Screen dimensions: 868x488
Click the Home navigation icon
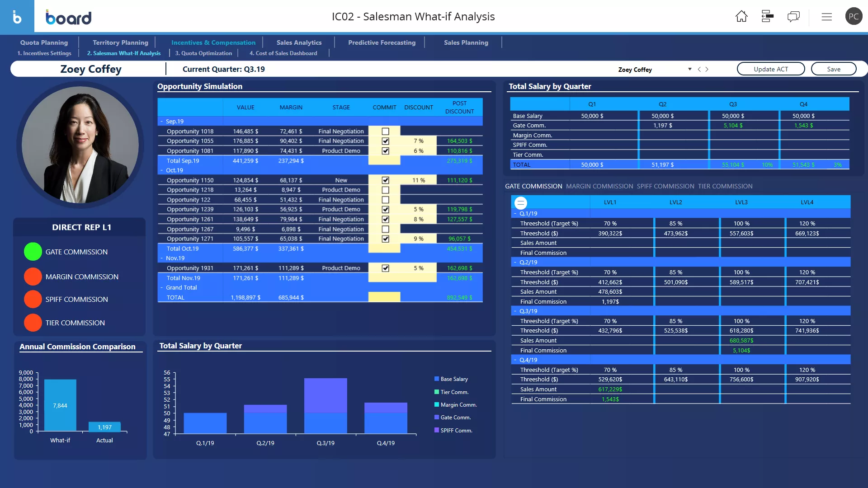(x=741, y=16)
